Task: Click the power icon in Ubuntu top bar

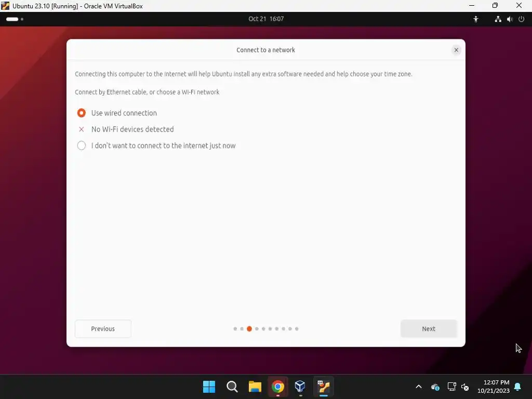Action: pos(522,19)
